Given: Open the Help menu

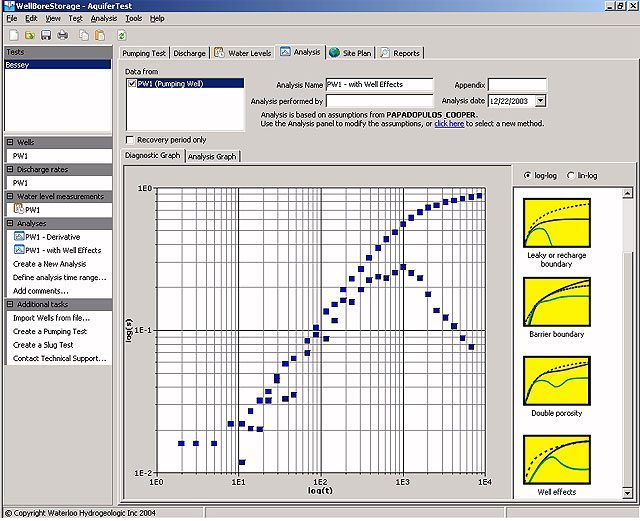Looking at the screenshot, I should coord(157,18).
